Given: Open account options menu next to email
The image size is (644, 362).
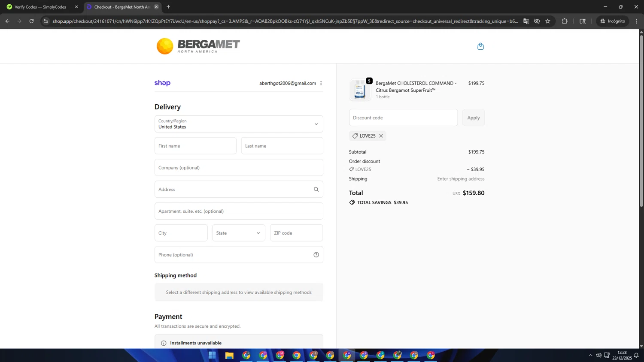Looking at the screenshot, I should 321,83.
